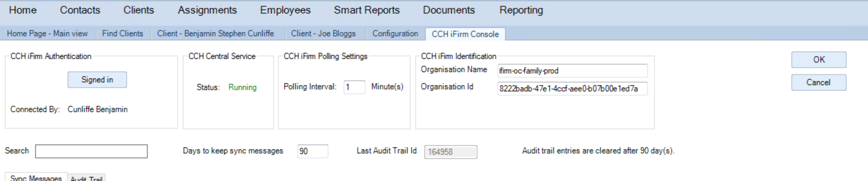Select the Sync Messages tab
This screenshot has height=181, width=868.
pos(36,177)
